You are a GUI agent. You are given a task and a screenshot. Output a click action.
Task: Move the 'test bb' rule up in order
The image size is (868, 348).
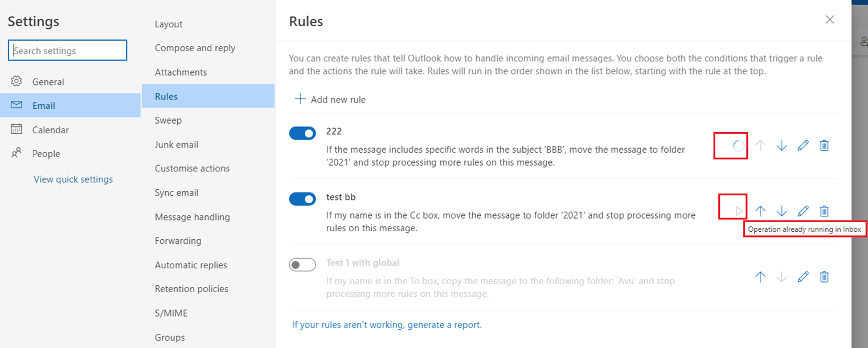pos(760,211)
